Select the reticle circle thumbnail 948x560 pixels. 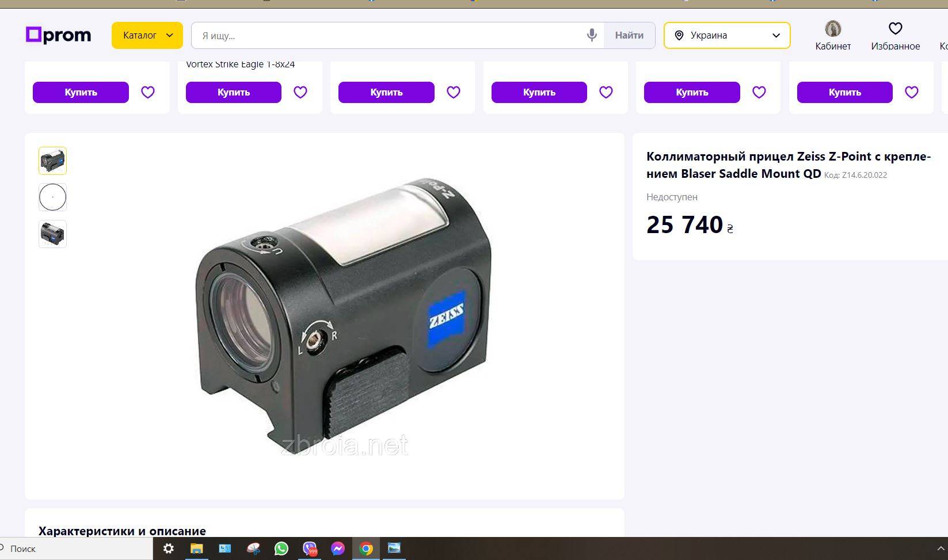52,197
